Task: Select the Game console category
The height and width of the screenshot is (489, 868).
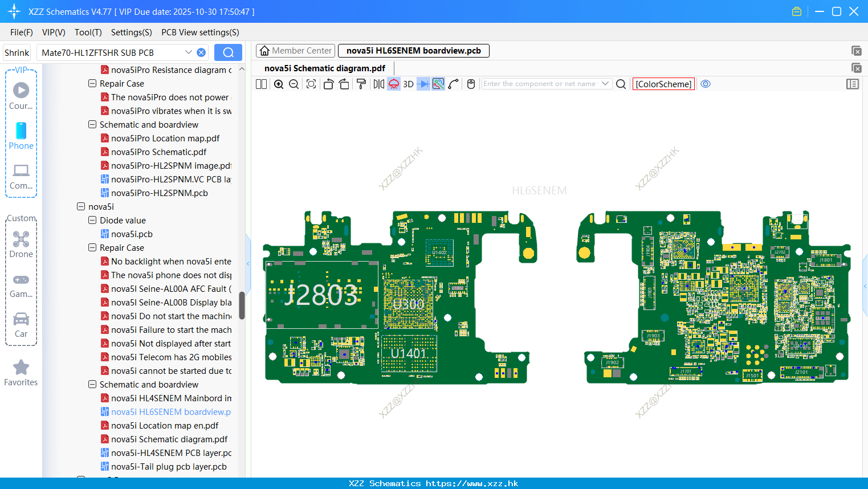Action: pyautogui.click(x=21, y=285)
